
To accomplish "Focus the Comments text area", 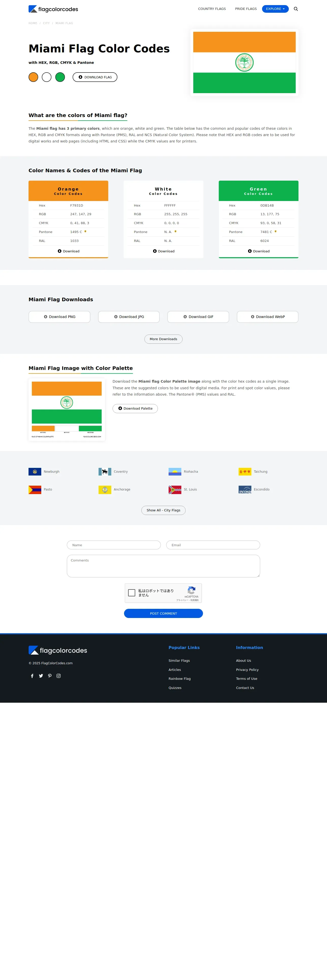I will [163, 566].
